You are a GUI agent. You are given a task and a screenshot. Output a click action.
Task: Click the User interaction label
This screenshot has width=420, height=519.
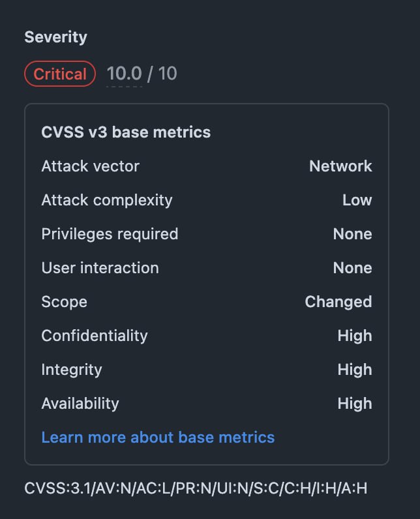(100, 268)
